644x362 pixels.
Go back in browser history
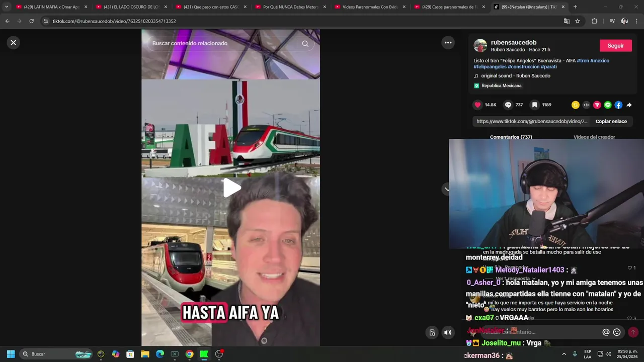(7, 21)
